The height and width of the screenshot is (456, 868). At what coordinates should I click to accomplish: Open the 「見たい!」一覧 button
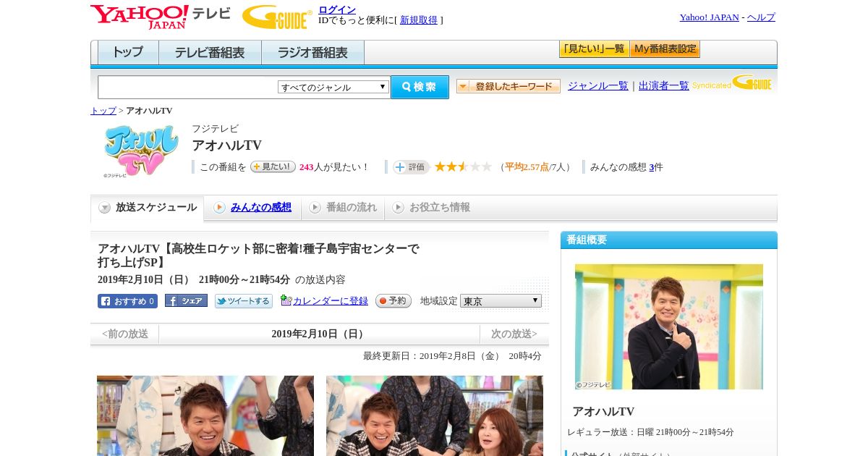tap(594, 49)
